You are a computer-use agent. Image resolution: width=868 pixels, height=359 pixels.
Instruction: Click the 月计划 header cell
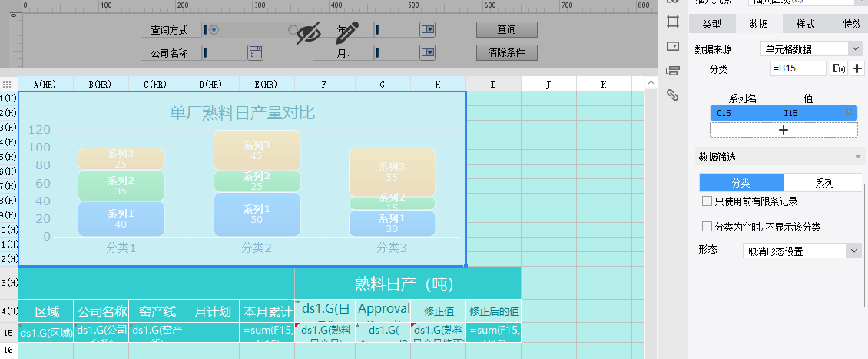tap(211, 311)
